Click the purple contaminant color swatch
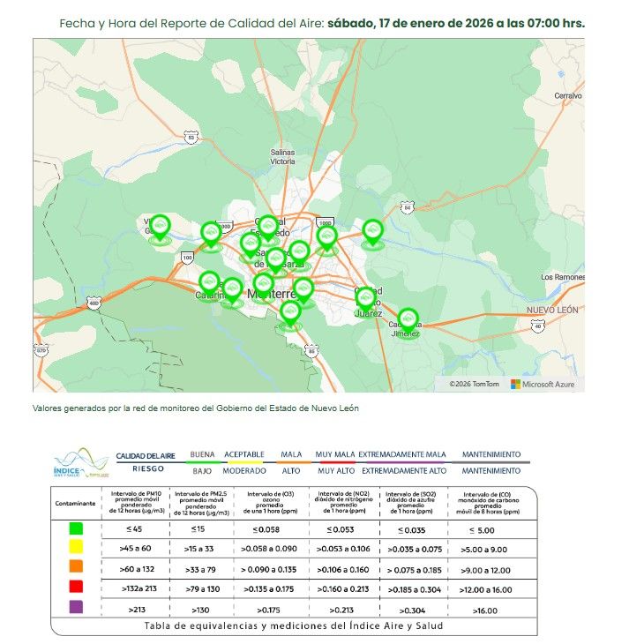This screenshot has height=644, width=644. [x=76, y=608]
